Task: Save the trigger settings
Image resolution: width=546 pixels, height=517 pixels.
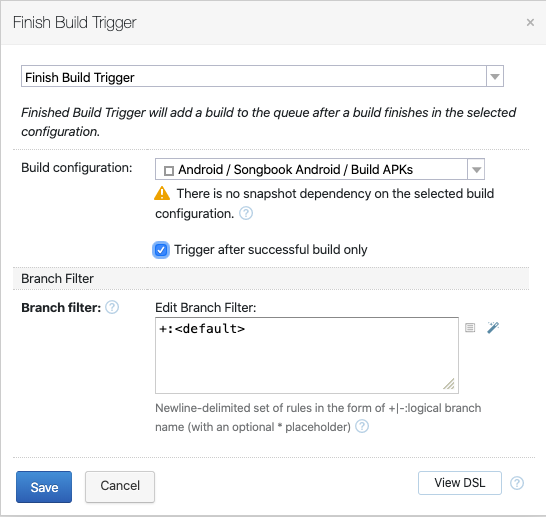Action: (x=44, y=487)
